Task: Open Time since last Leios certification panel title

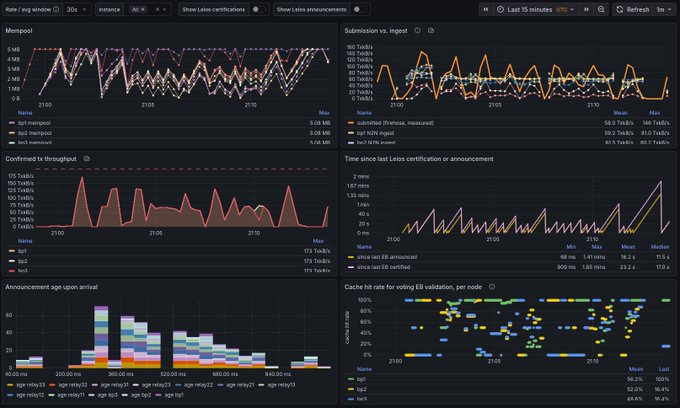Action: pyautogui.click(x=418, y=159)
